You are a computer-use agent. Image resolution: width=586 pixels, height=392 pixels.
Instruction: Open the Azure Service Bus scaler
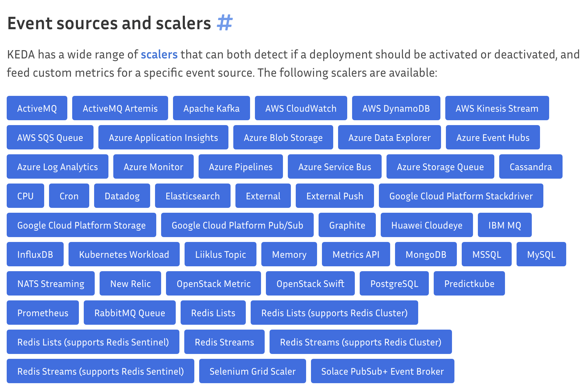[x=334, y=166]
